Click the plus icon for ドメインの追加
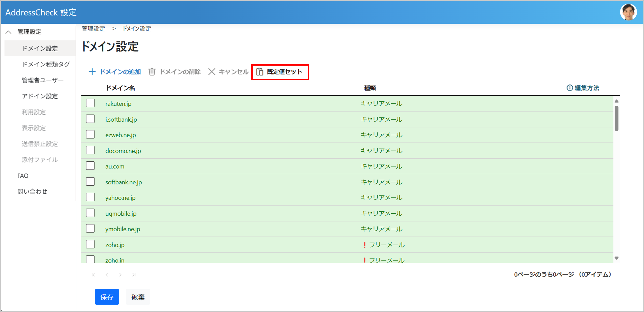Image resolution: width=644 pixels, height=312 pixels. click(x=92, y=72)
